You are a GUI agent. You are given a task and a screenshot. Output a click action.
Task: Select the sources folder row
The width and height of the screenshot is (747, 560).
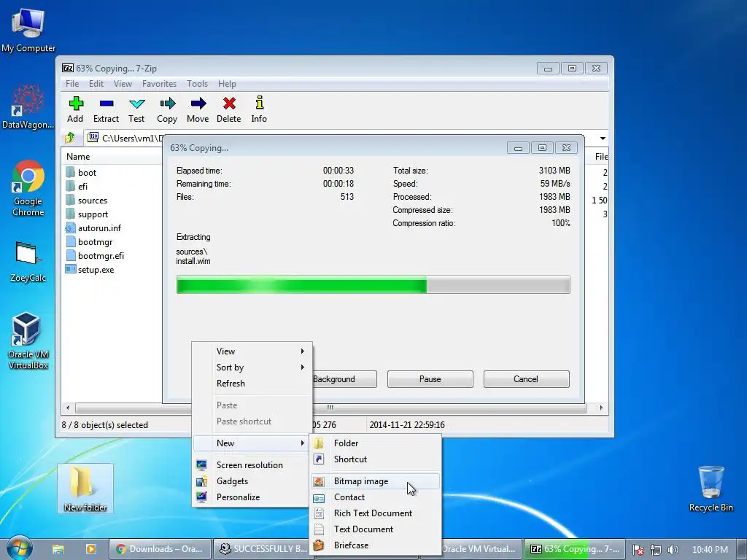86,200
